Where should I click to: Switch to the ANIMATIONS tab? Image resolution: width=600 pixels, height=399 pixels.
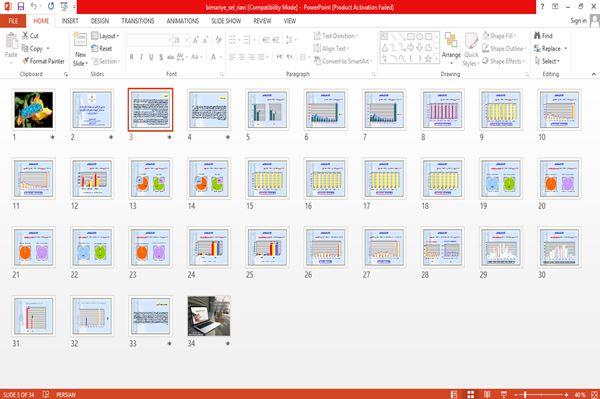[183, 21]
